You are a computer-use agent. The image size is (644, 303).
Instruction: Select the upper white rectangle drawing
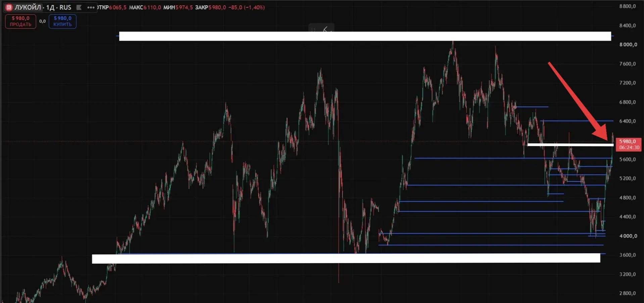[x=365, y=36]
